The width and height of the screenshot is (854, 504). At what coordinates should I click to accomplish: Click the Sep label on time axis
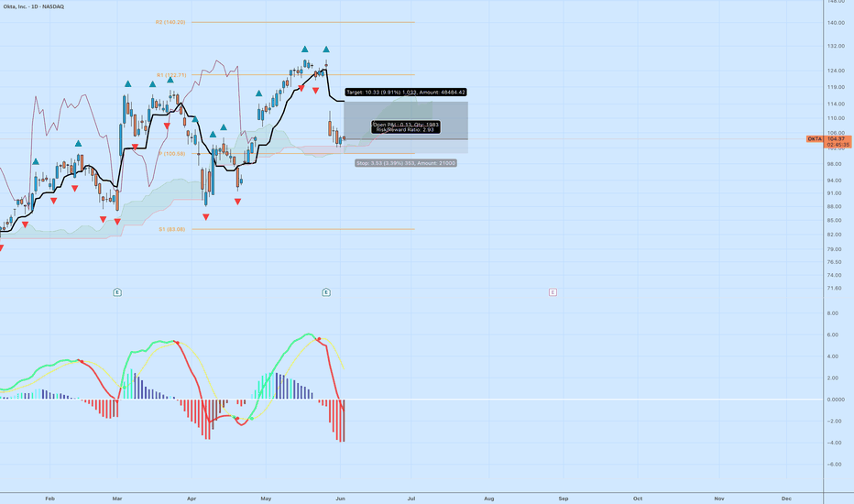[564, 499]
